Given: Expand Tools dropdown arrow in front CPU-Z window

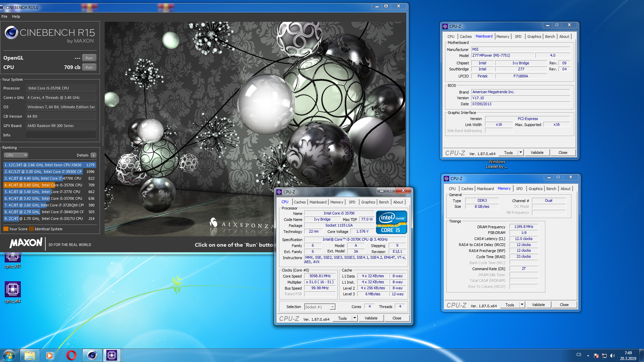Looking at the screenshot, I should (355, 318).
